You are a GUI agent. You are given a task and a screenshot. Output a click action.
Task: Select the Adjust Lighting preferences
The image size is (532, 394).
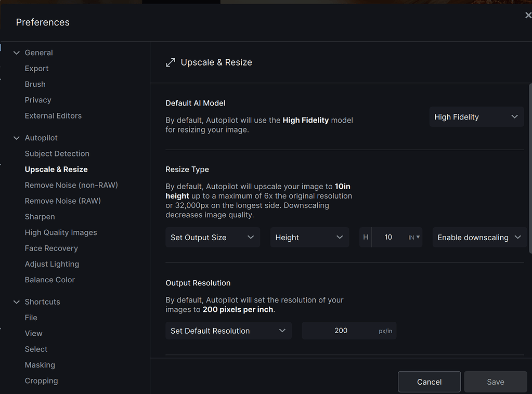[x=51, y=264]
